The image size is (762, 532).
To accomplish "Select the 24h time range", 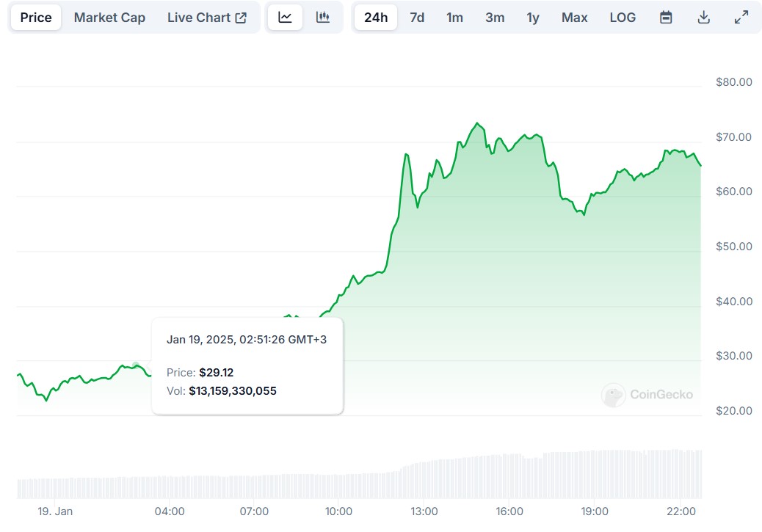I will tap(376, 18).
